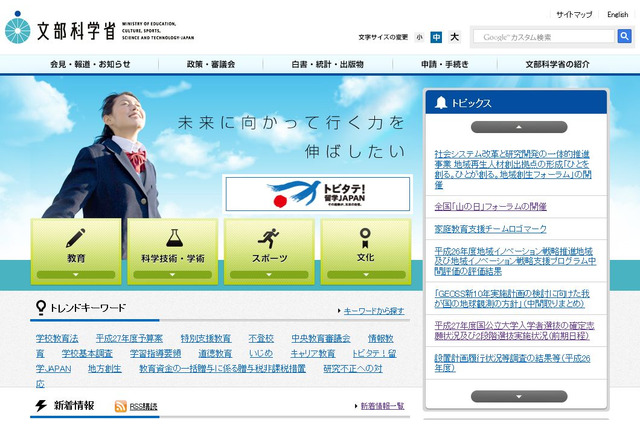Set text size to large 大
640x426 pixels.
(454, 37)
